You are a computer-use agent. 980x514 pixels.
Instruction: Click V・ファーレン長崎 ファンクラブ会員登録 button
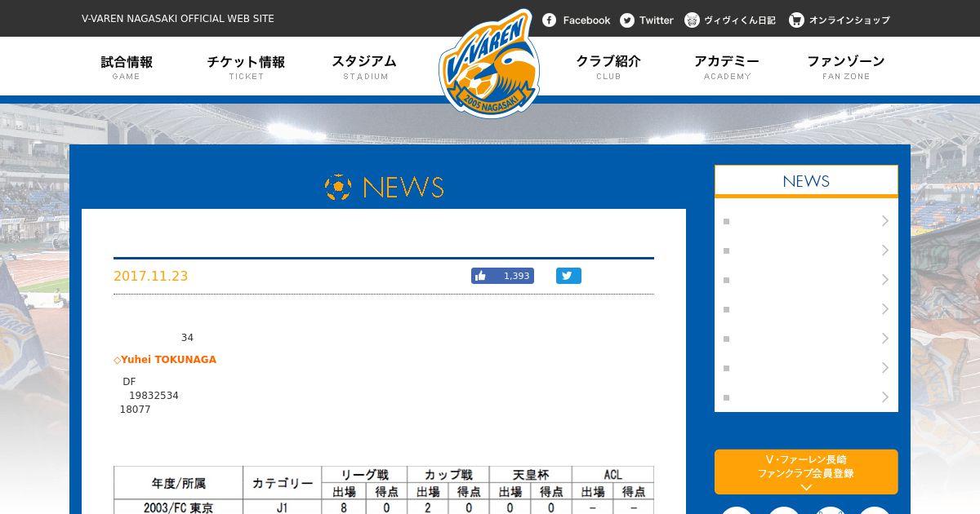coord(806,472)
